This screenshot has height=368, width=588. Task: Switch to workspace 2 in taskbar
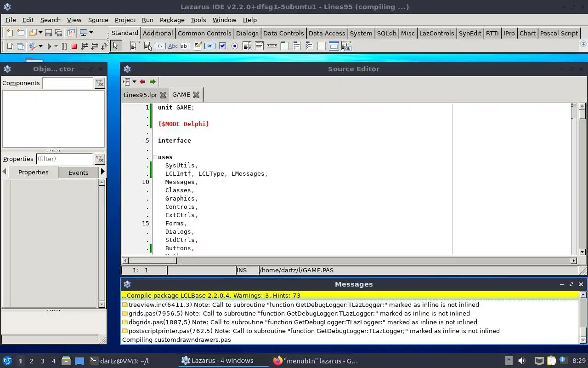31,361
